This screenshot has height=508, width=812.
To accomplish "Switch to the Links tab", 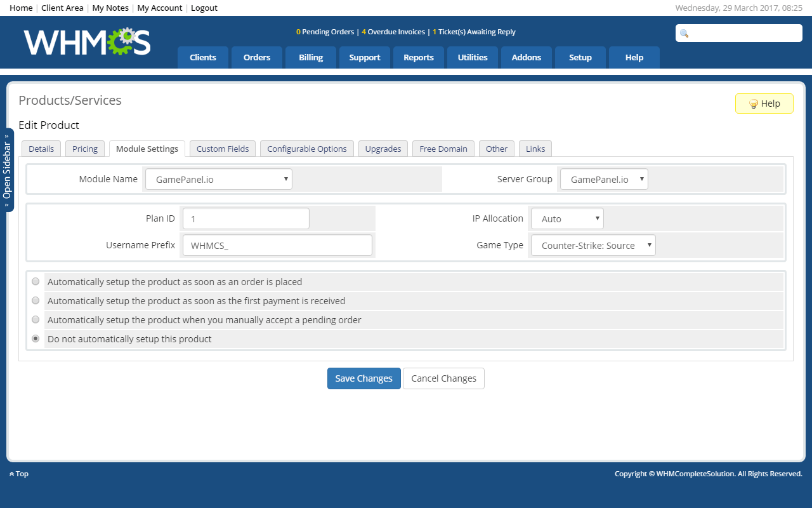I will coord(535,149).
